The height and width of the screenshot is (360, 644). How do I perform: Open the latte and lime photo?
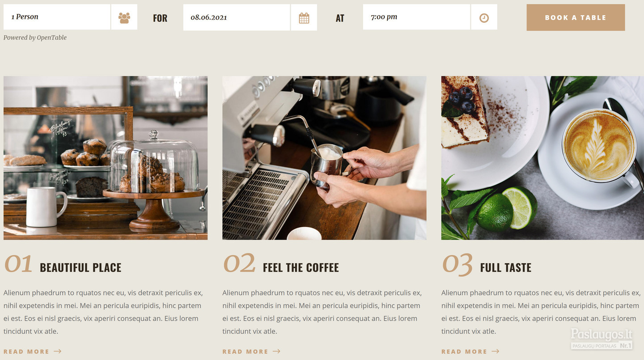point(542,158)
